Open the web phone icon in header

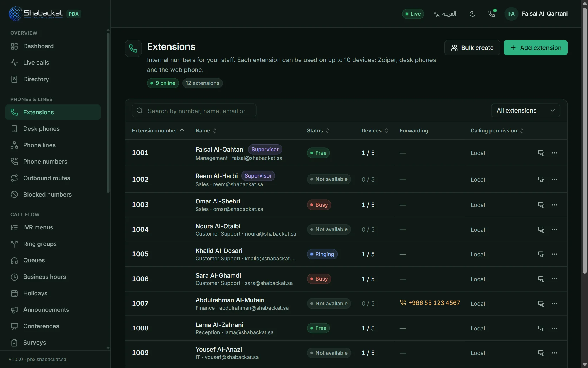tap(492, 14)
